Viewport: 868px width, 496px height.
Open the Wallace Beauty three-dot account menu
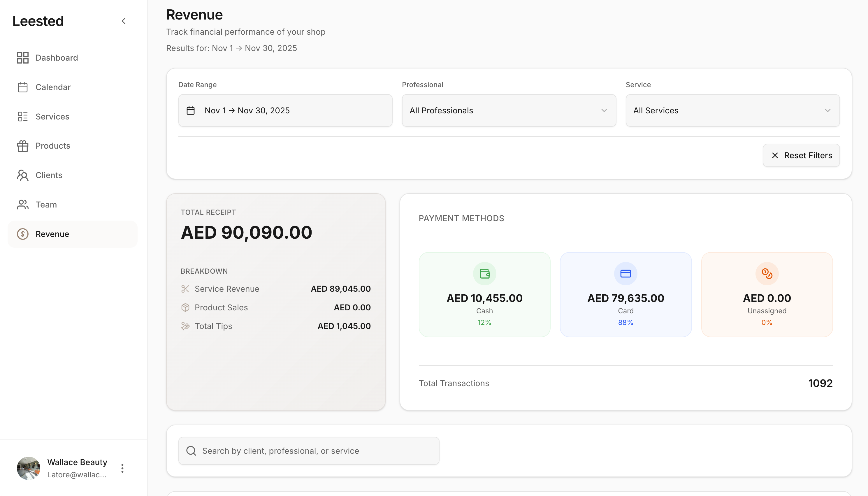pyautogui.click(x=122, y=468)
